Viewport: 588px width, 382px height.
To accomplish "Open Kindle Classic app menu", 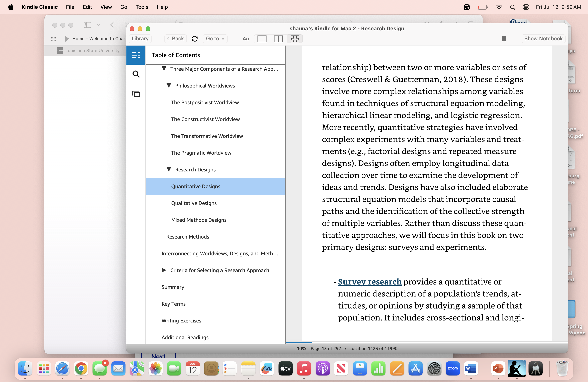I will (40, 7).
